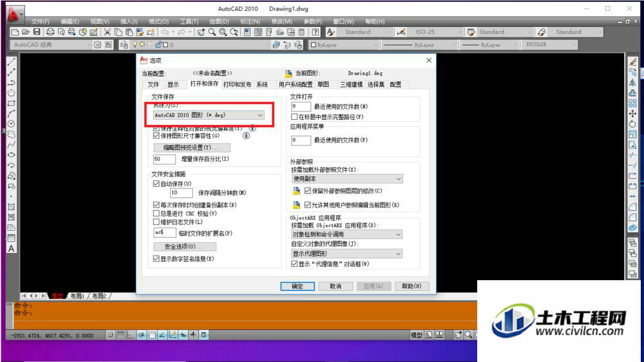Select the Line tool in draw toolbar
Image resolution: width=644 pixels, height=362 pixels.
point(12,62)
